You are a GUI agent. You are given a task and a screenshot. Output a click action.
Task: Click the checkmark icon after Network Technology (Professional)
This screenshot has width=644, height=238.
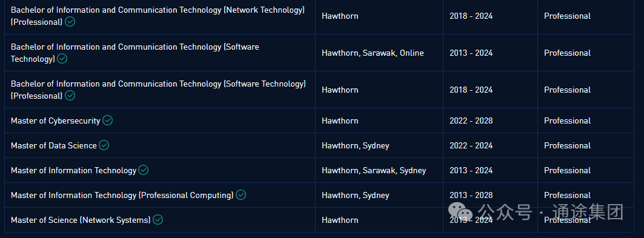click(70, 22)
